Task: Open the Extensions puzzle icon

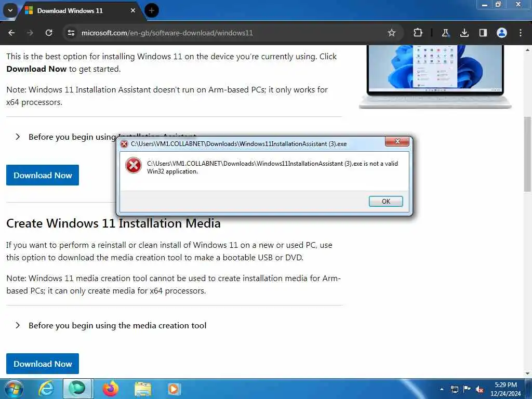Action: (x=418, y=33)
